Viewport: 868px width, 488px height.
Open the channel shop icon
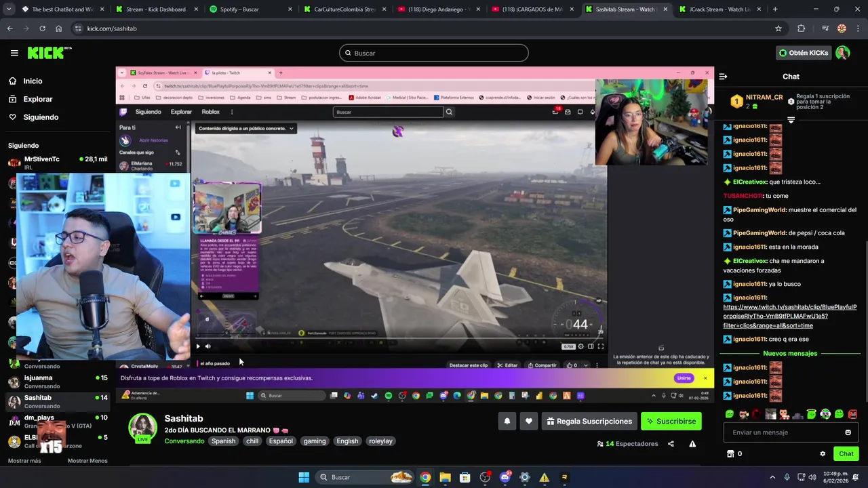pyautogui.click(x=730, y=454)
